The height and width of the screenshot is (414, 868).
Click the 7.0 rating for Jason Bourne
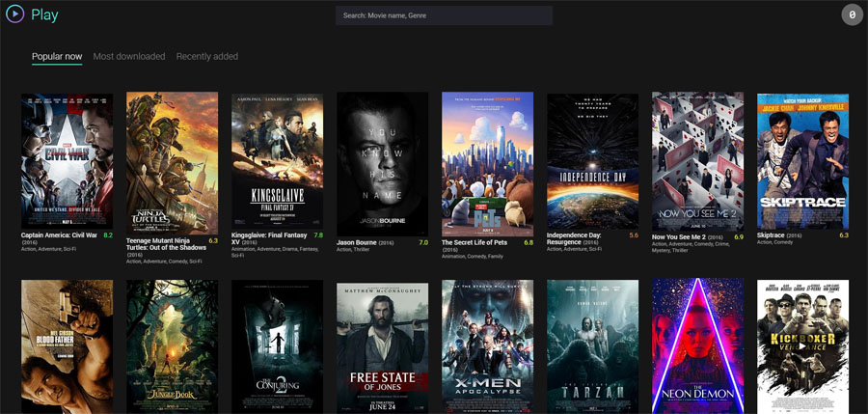point(423,243)
